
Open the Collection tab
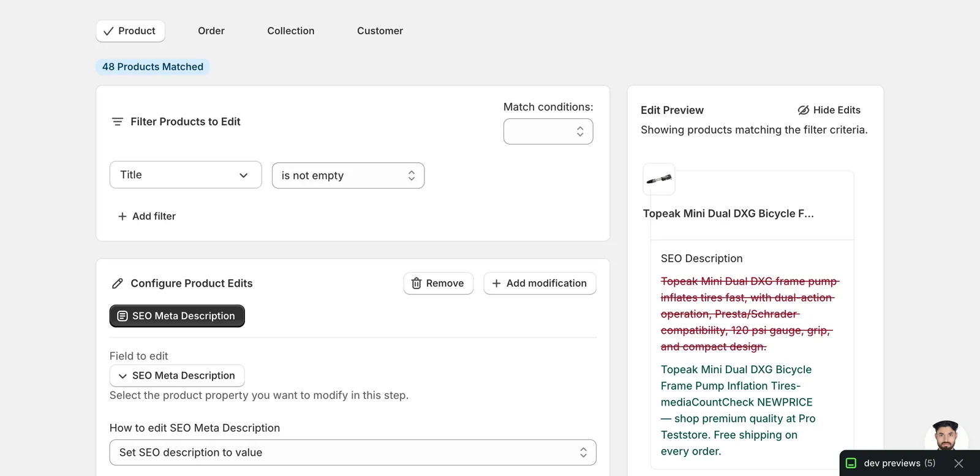291,31
